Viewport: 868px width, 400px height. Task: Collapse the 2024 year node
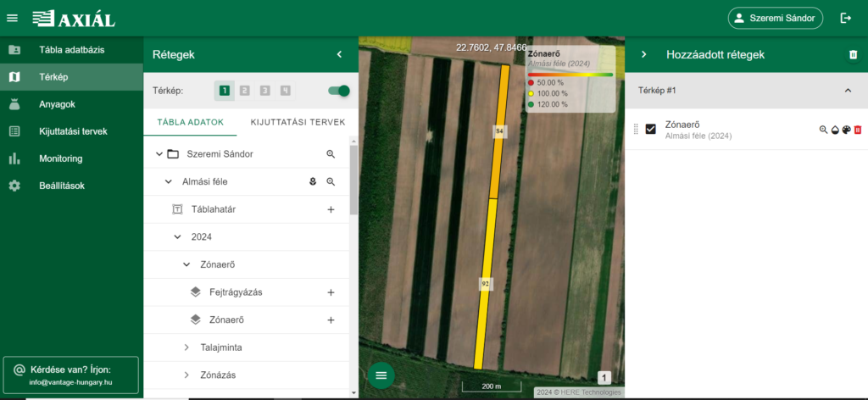[x=177, y=237]
